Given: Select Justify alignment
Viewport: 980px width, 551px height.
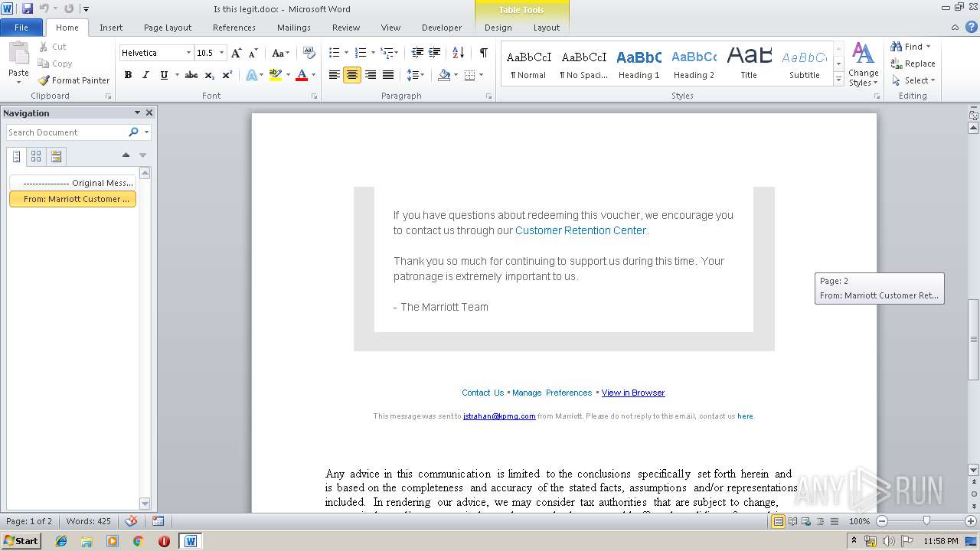Looking at the screenshot, I should pos(388,75).
